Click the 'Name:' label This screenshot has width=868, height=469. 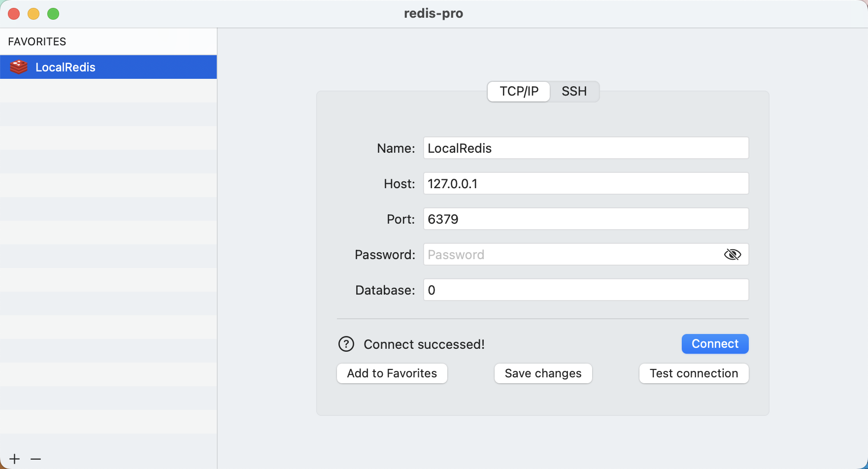click(396, 148)
